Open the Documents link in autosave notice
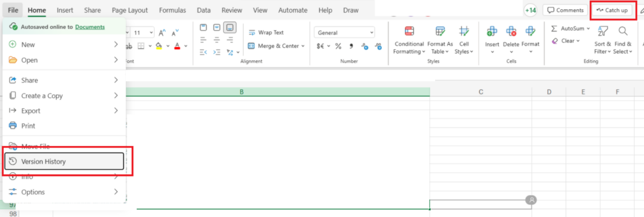Screen dimensions: 644x217 click(x=90, y=27)
